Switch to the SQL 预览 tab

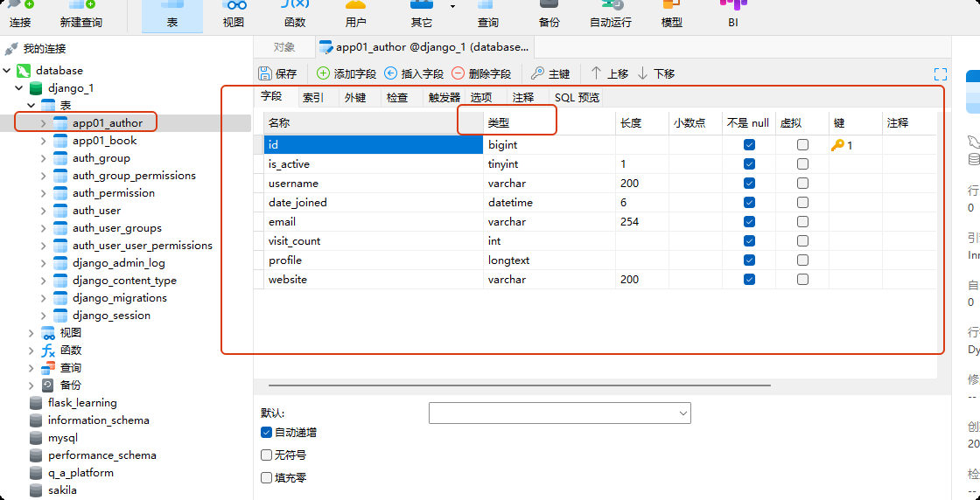577,97
